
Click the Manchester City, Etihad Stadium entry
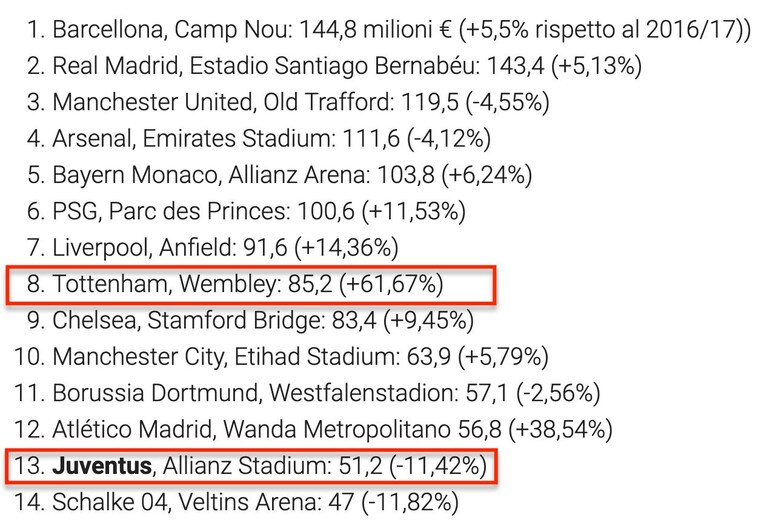[x=281, y=357]
